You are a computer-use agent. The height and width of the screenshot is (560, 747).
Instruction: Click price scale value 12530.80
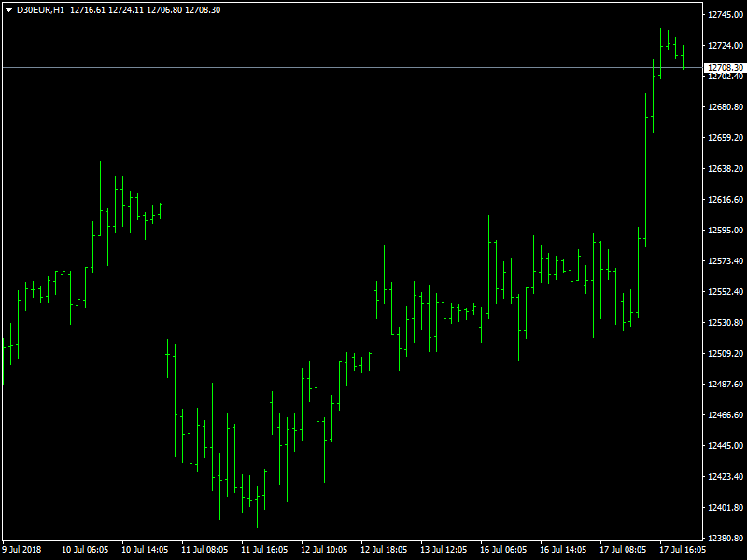click(x=726, y=322)
